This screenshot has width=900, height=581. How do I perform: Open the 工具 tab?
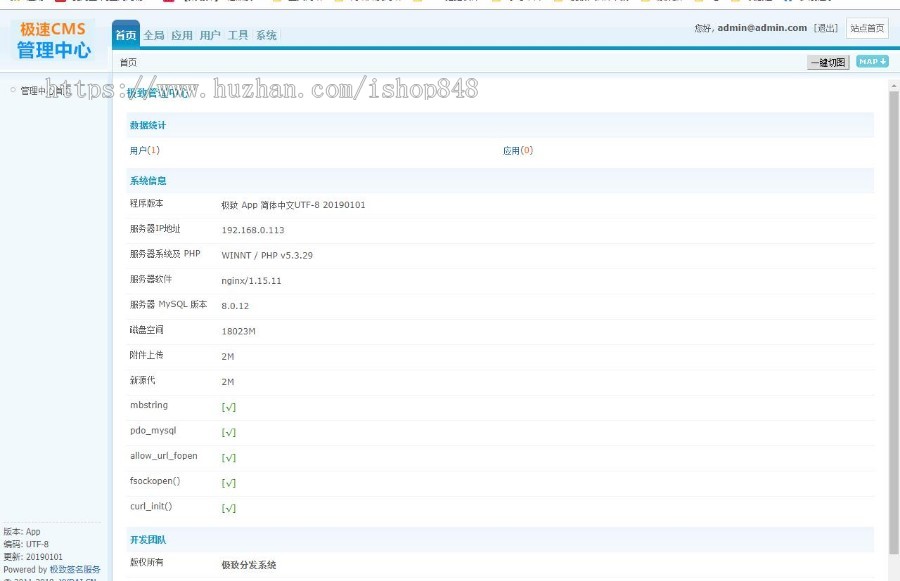(x=237, y=33)
